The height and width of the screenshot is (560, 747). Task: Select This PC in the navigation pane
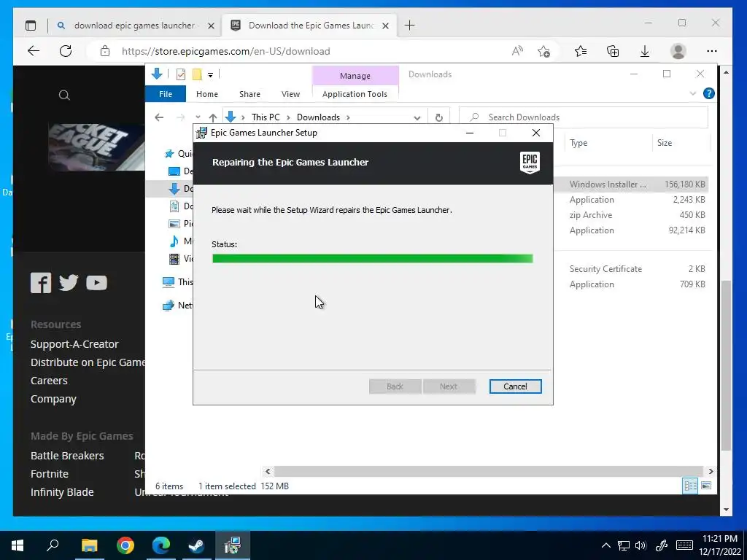(177, 282)
